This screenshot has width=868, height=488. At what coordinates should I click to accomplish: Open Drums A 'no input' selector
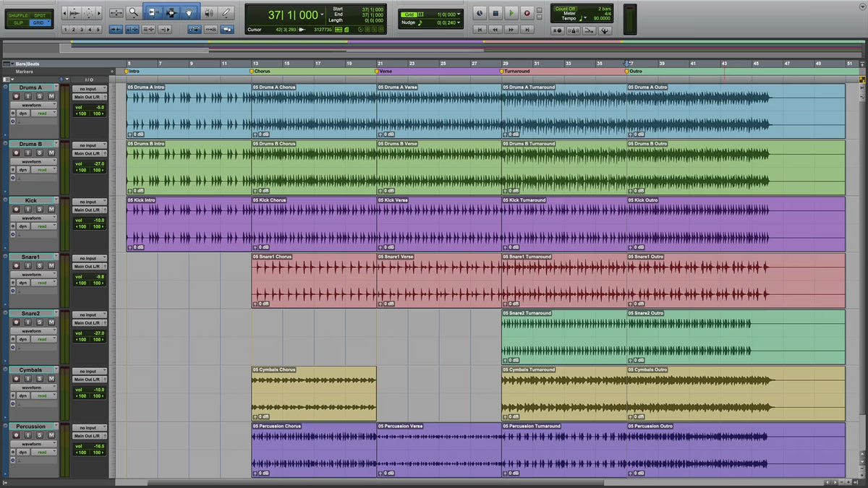pyautogui.click(x=90, y=89)
